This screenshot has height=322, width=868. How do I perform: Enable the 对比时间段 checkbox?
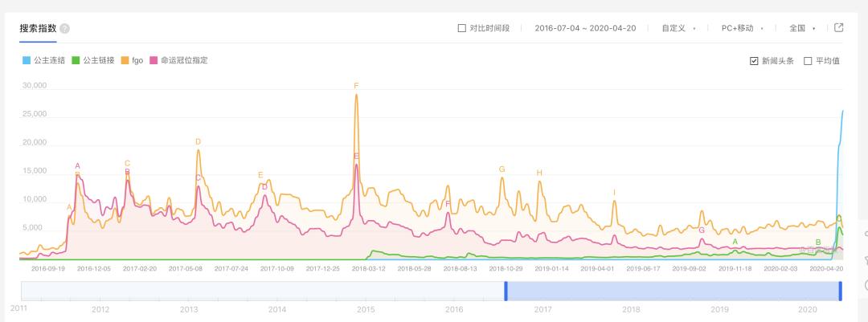(462, 28)
